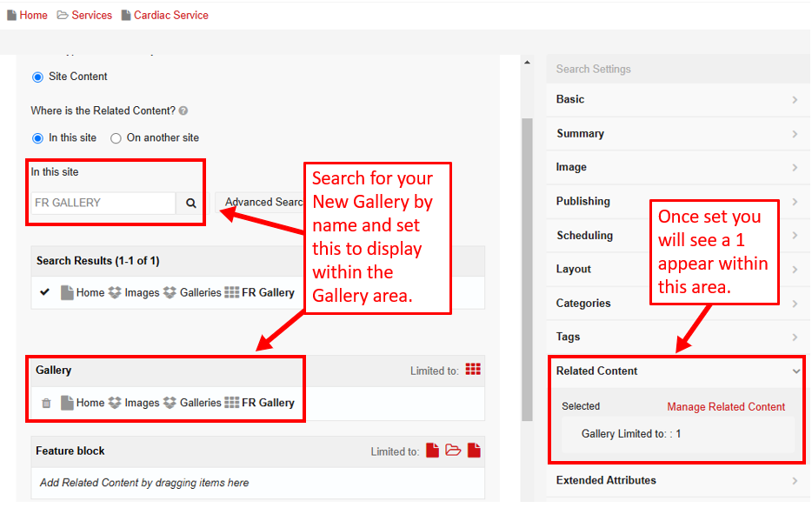This screenshot has height=508, width=812.
Task: Click the FR Gallery grid icon in search results
Action: 232,292
